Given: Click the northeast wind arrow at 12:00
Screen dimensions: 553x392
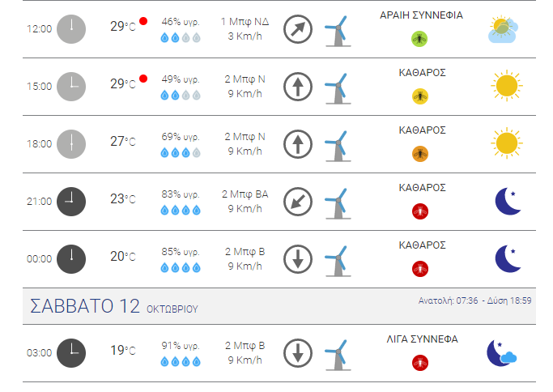Looking at the screenshot, I should [298, 29].
